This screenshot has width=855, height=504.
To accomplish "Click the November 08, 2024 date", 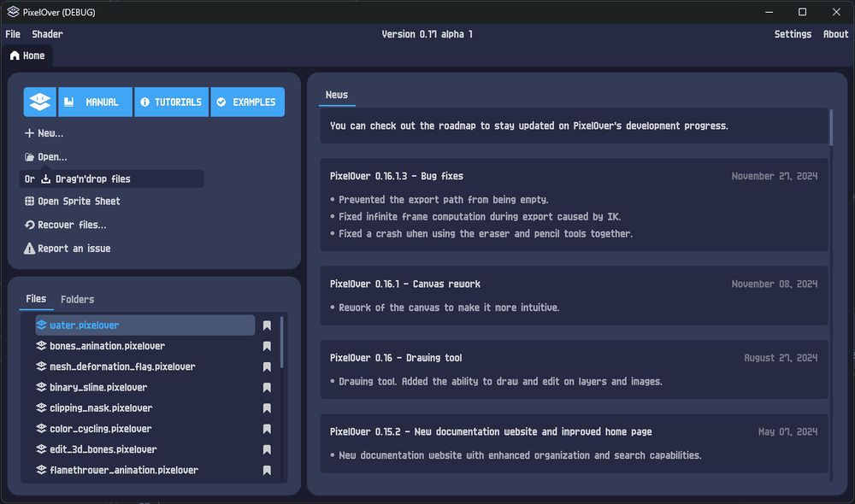I will (775, 284).
